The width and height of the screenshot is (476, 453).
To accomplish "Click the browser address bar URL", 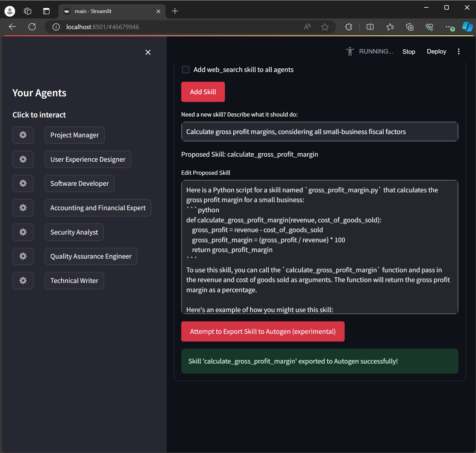I will (x=103, y=27).
